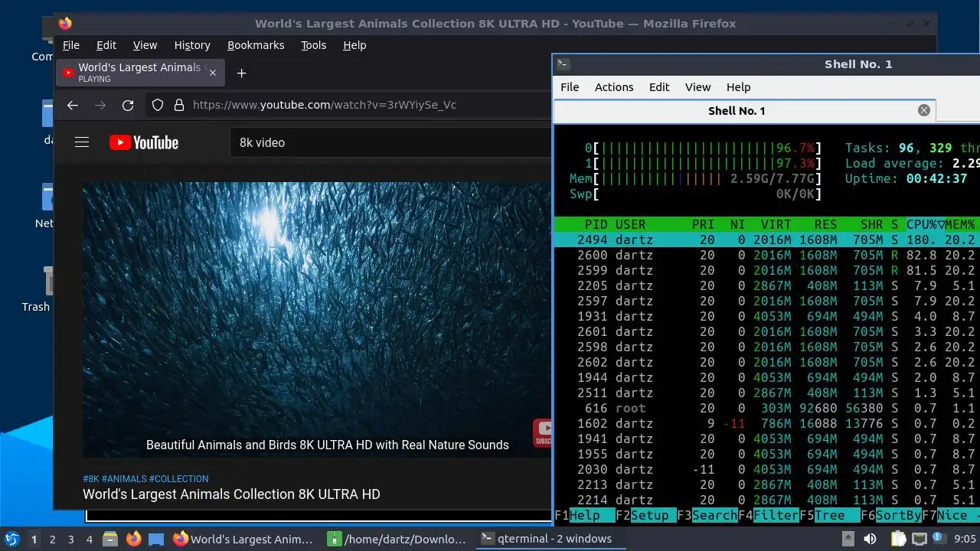Screen dimensions: 980x551
Task: Open Firefox Tools menu
Action: tap(313, 45)
